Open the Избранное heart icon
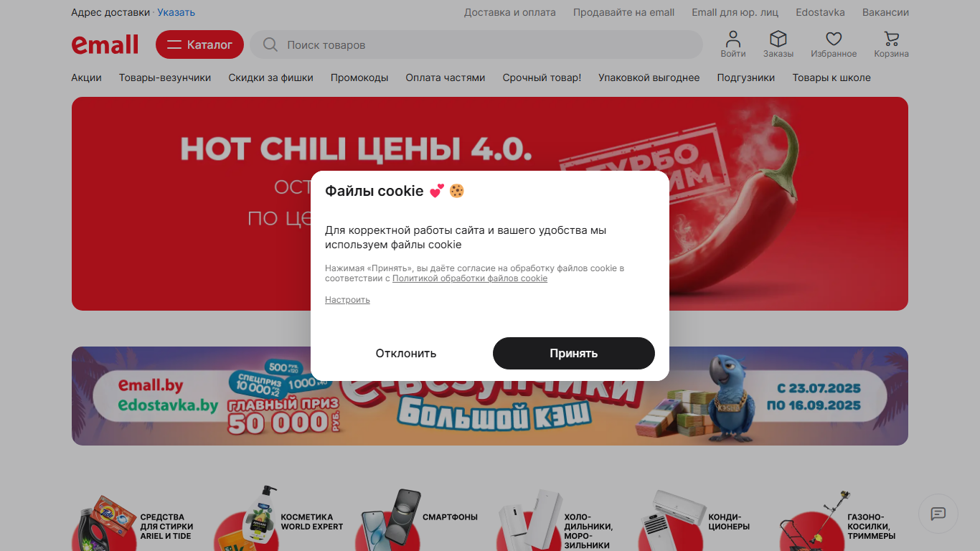The width and height of the screenshot is (980, 551). click(x=834, y=39)
